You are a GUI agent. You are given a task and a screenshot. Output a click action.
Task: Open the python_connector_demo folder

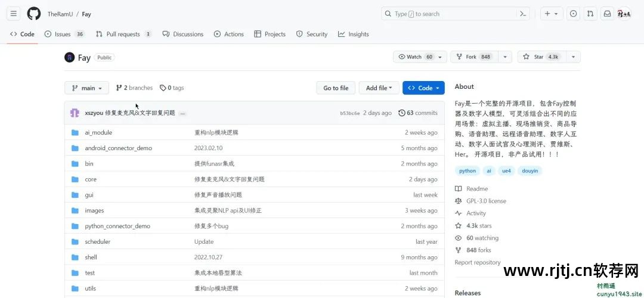click(117, 226)
